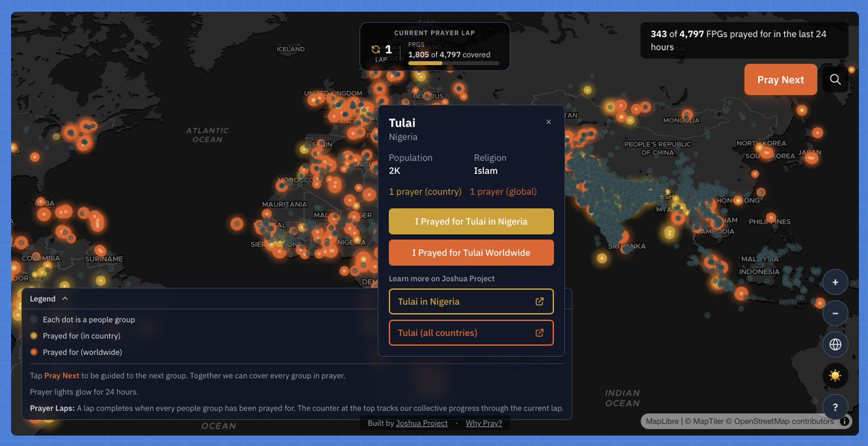Click Learn more on Joshua Project label
The image size is (868, 446).
442,279
